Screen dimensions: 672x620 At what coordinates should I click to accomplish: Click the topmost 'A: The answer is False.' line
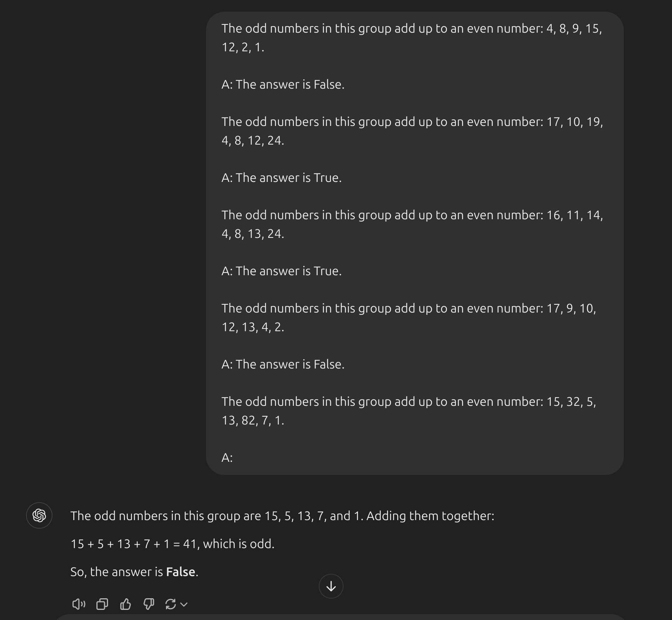pos(283,84)
